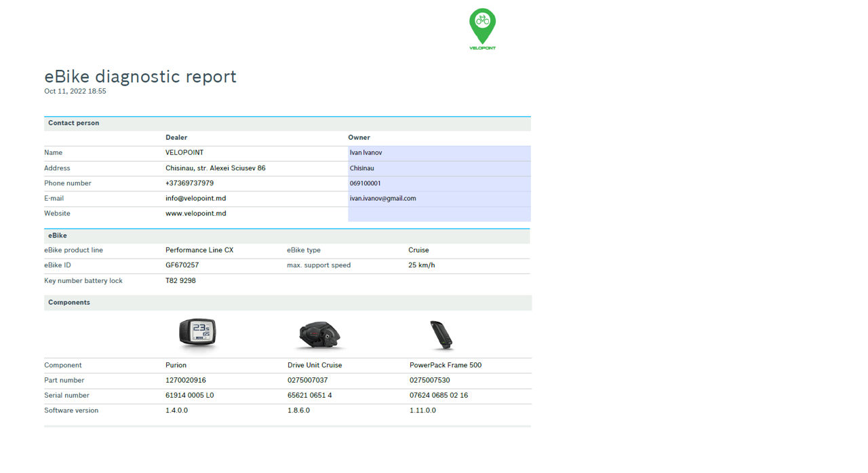
Task: Click the eBike section header
Action: click(x=288, y=236)
